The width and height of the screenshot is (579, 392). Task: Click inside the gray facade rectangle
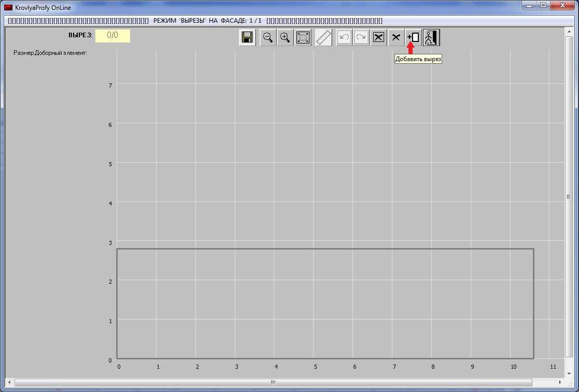pyautogui.click(x=325, y=303)
